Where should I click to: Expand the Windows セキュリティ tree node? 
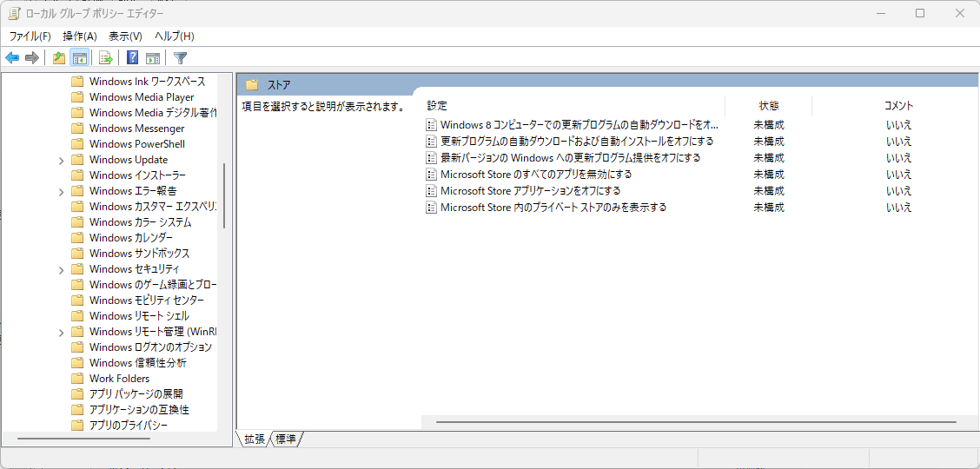pos(61,270)
